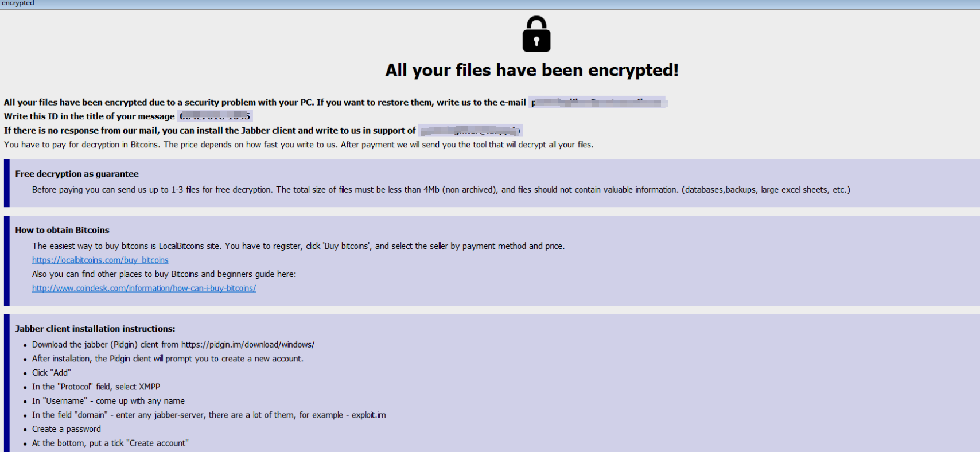The height and width of the screenshot is (452, 980).
Task: Open the coindesk how-can-i-buy-bitcoins link
Action: point(144,289)
